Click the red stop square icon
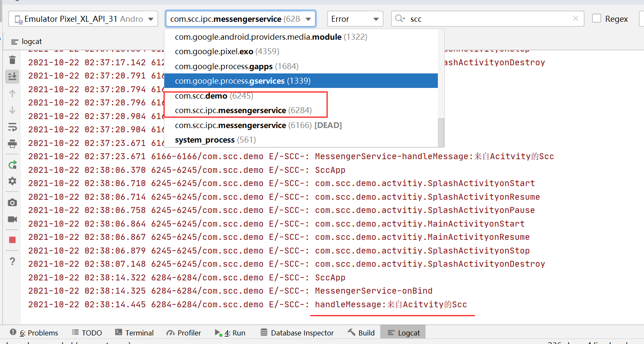Image resolution: width=644 pixels, height=344 pixels. [x=12, y=240]
